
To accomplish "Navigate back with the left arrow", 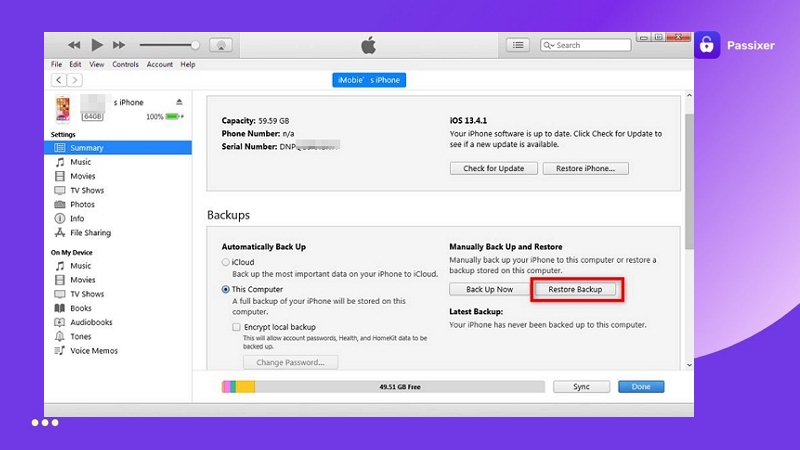I will tap(59, 80).
